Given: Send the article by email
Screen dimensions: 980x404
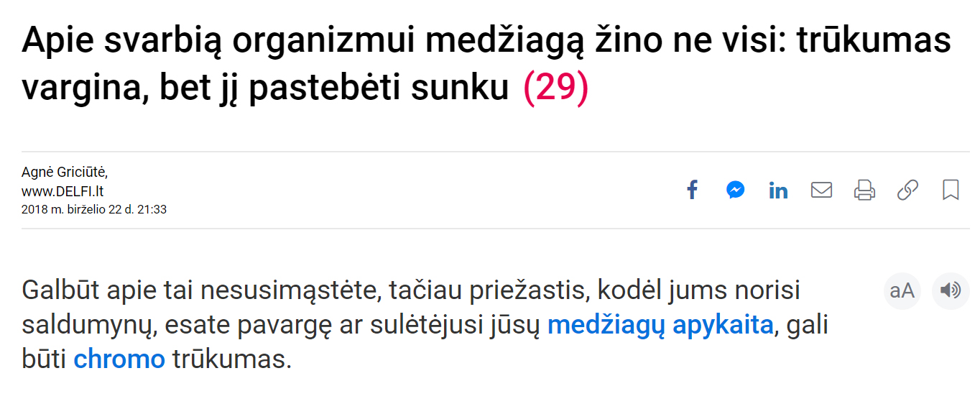Looking at the screenshot, I should tap(821, 190).
